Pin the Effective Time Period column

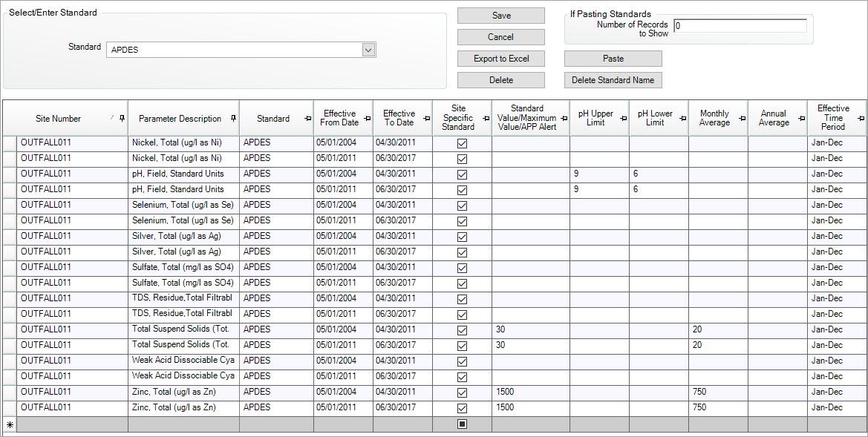point(861,119)
